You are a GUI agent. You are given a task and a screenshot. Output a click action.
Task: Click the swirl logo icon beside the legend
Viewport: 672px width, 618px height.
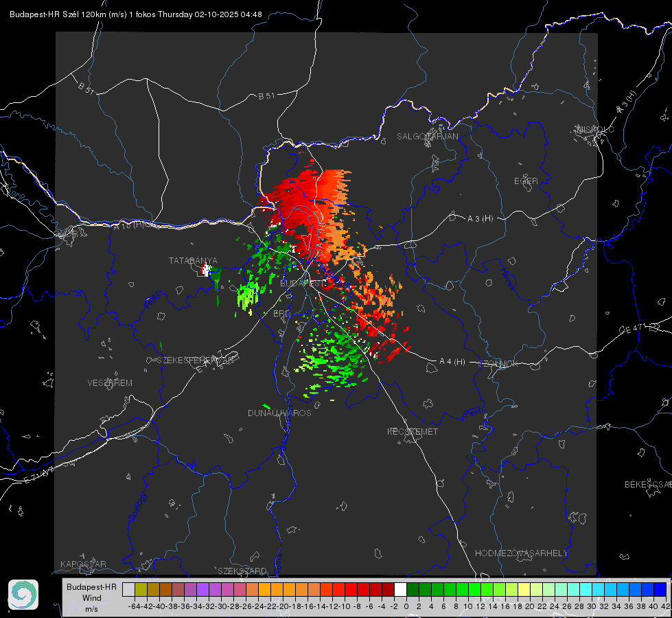point(23,595)
